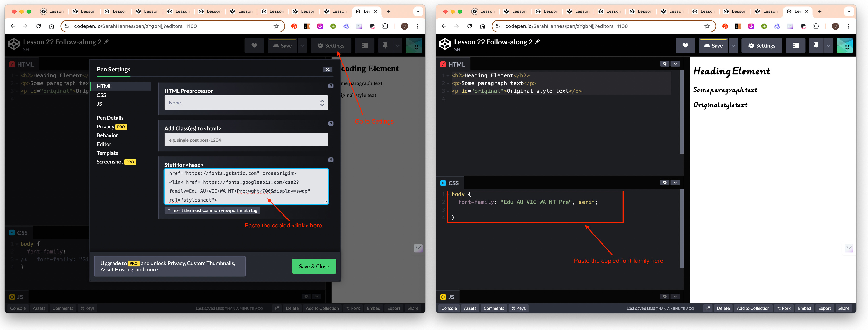Close the Pen Settings dialog
868x330 pixels.
tap(327, 69)
